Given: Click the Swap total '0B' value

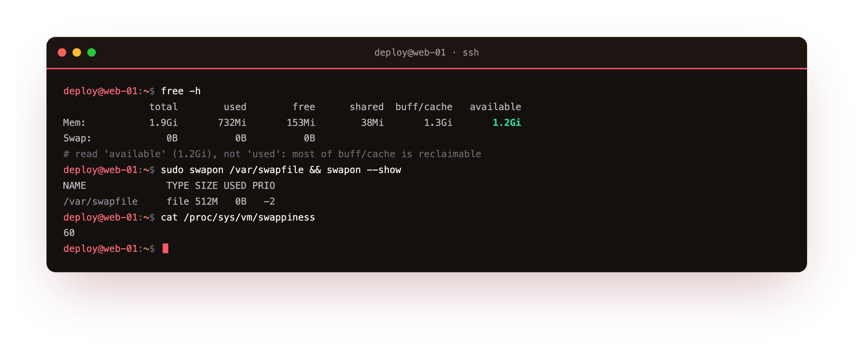Looking at the screenshot, I should click(x=172, y=138).
